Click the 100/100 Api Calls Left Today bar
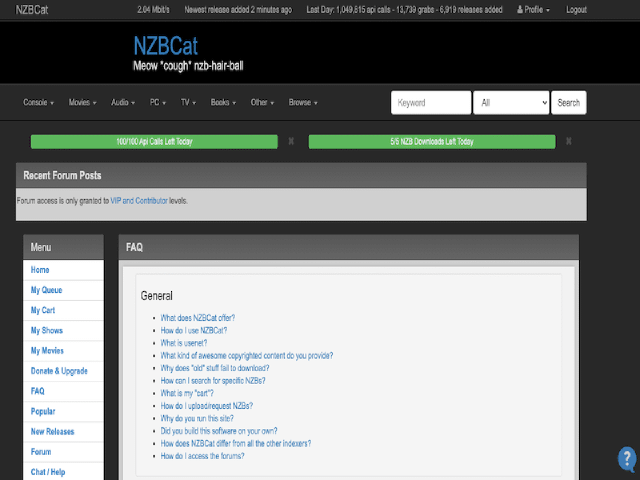The width and height of the screenshot is (640, 480). click(154, 142)
